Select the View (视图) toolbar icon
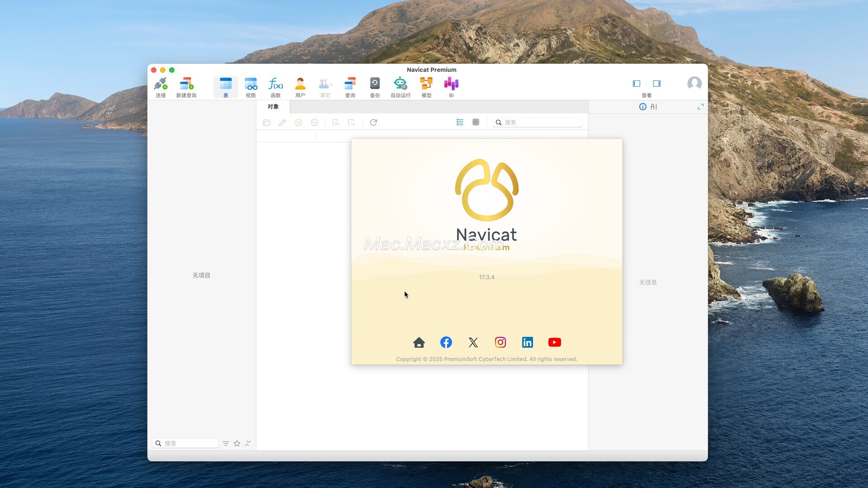Screen dimensions: 868x488 [250, 84]
